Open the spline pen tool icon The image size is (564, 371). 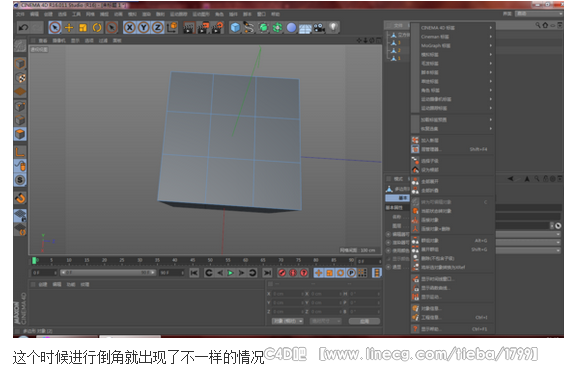[x=249, y=28]
